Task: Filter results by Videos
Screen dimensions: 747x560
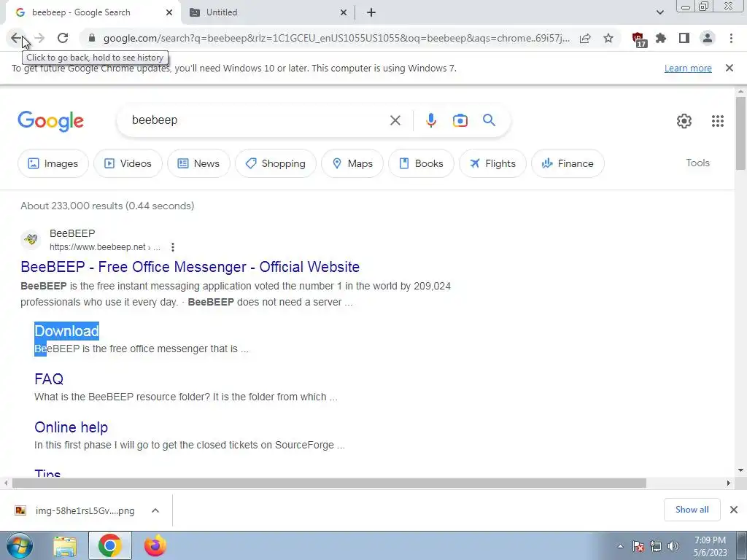Action: 128,163
